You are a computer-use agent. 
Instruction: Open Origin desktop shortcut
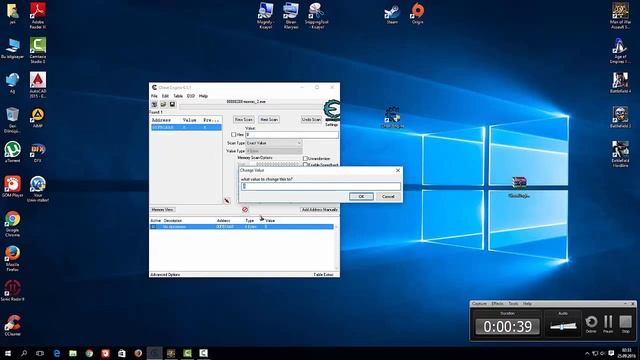pos(417,13)
